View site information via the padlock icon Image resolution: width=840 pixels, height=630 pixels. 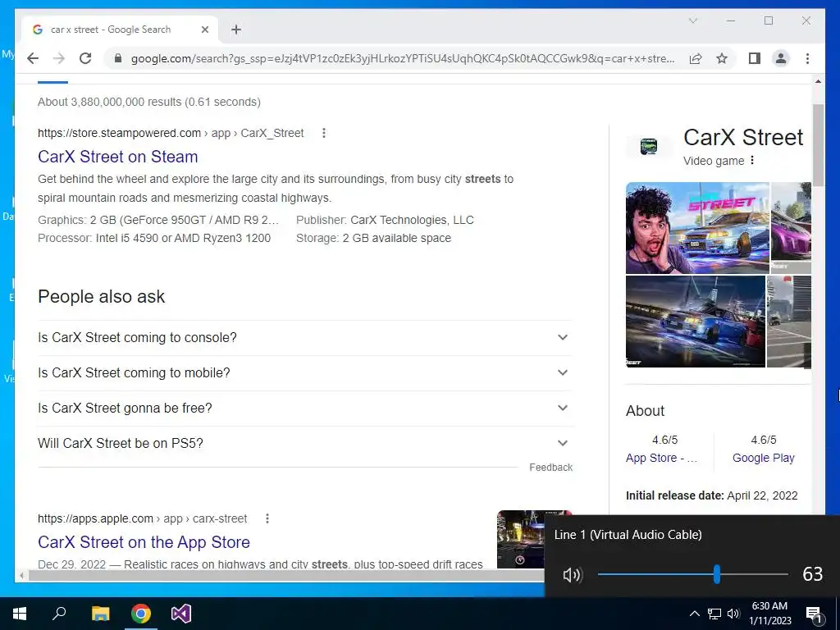click(x=118, y=58)
